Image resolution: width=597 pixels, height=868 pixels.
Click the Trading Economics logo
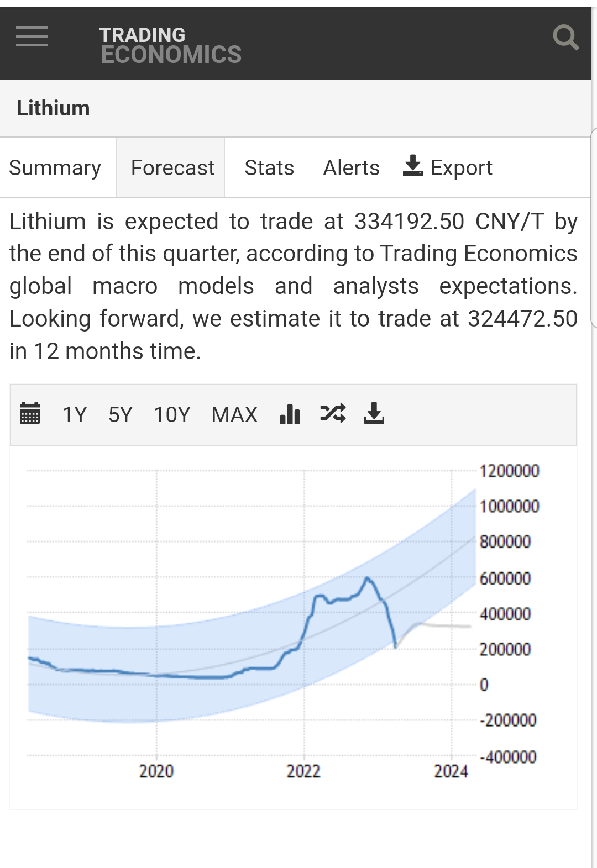170,45
